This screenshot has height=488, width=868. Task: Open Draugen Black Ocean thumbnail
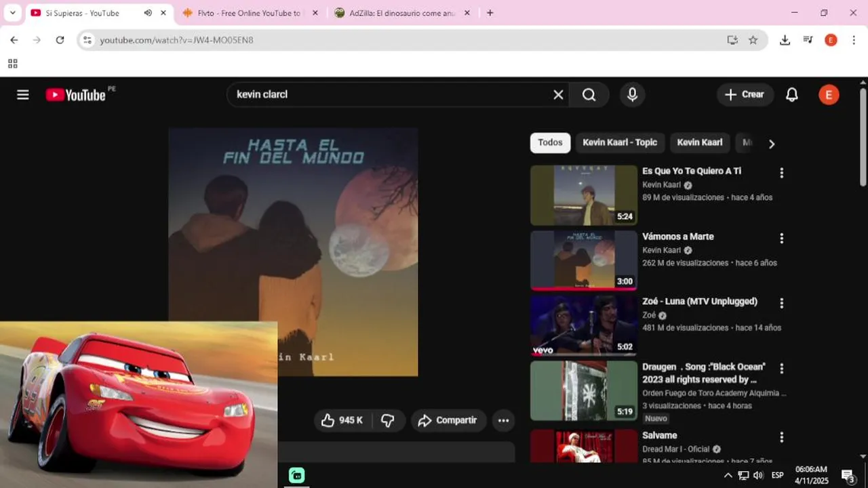[x=584, y=390]
